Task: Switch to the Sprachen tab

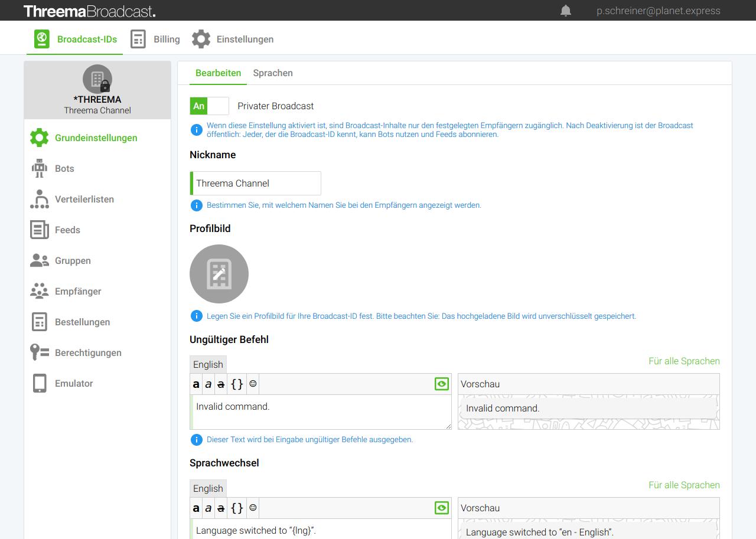Action: [273, 73]
